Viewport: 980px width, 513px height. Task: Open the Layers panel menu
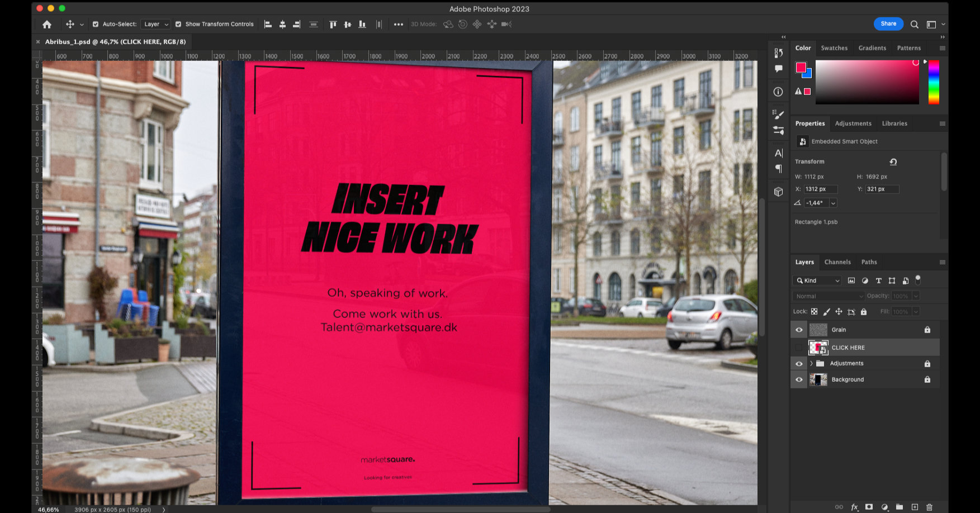943,262
